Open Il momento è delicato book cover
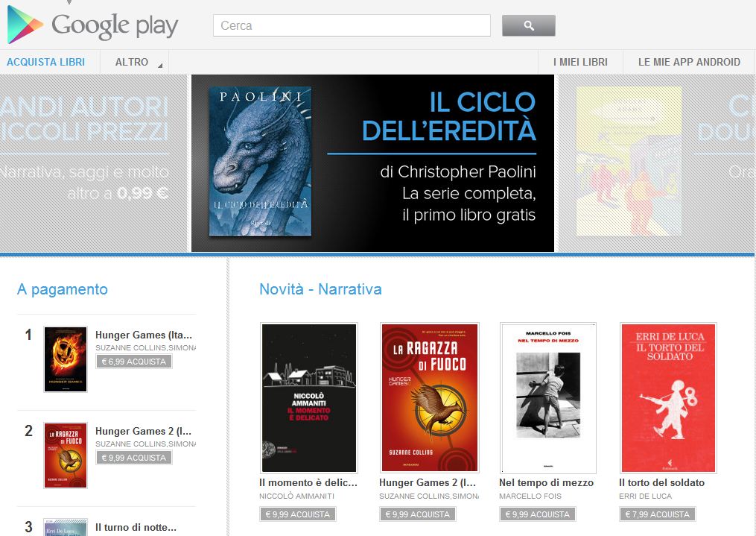This screenshot has height=536, width=756. coord(308,397)
